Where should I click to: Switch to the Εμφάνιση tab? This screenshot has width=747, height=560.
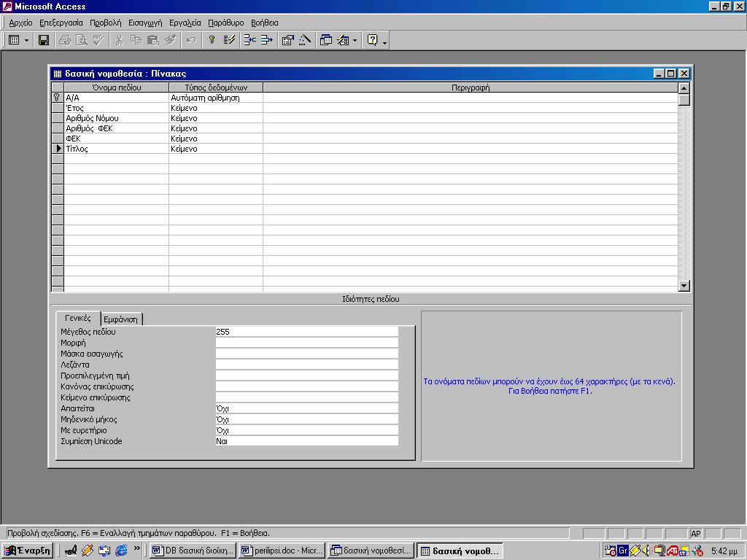[121, 319]
